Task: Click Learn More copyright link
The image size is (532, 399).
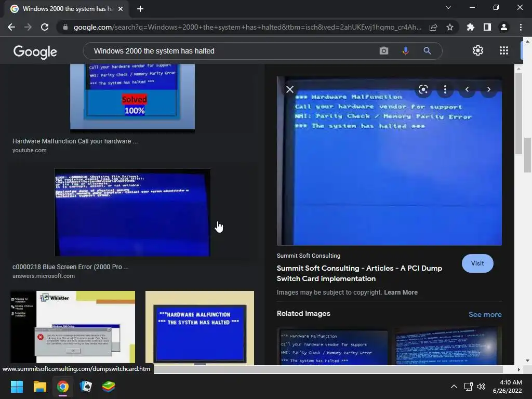Action: point(401,292)
